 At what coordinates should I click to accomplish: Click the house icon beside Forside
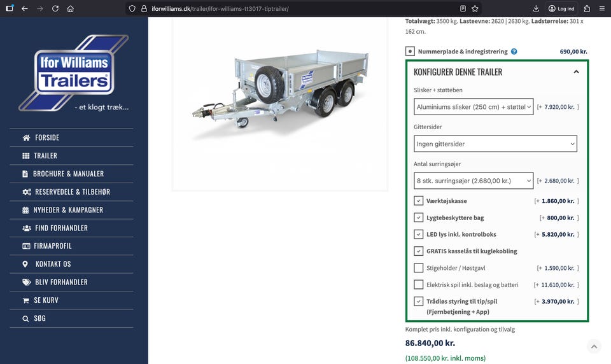click(x=26, y=137)
